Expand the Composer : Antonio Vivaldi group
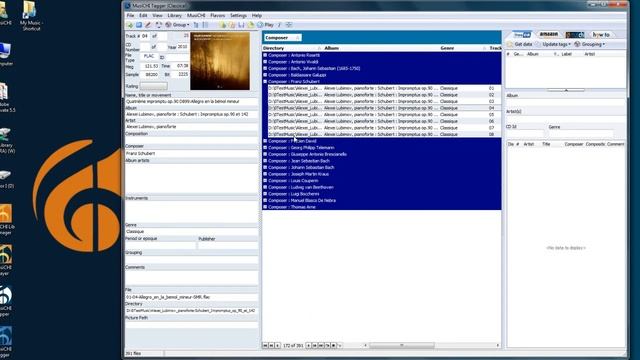This screenshot has width=640, height=360. pyautogui.click(x=265, y=62)
